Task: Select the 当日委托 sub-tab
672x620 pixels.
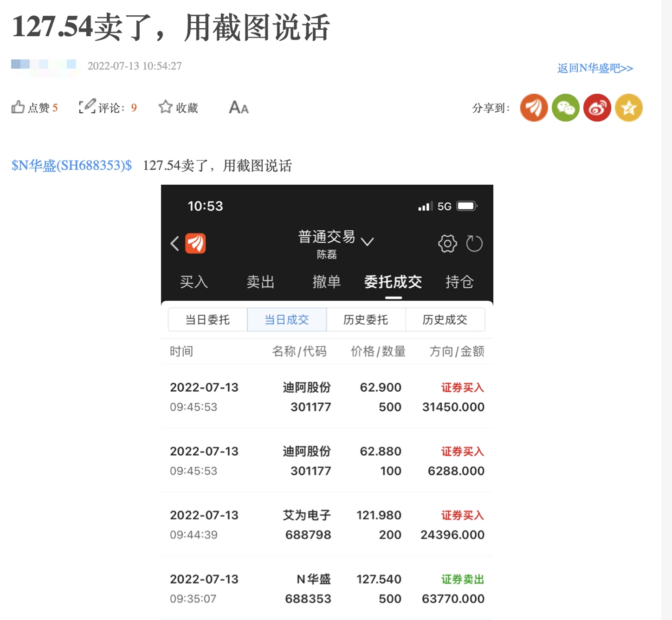Action: coord(207,320)
